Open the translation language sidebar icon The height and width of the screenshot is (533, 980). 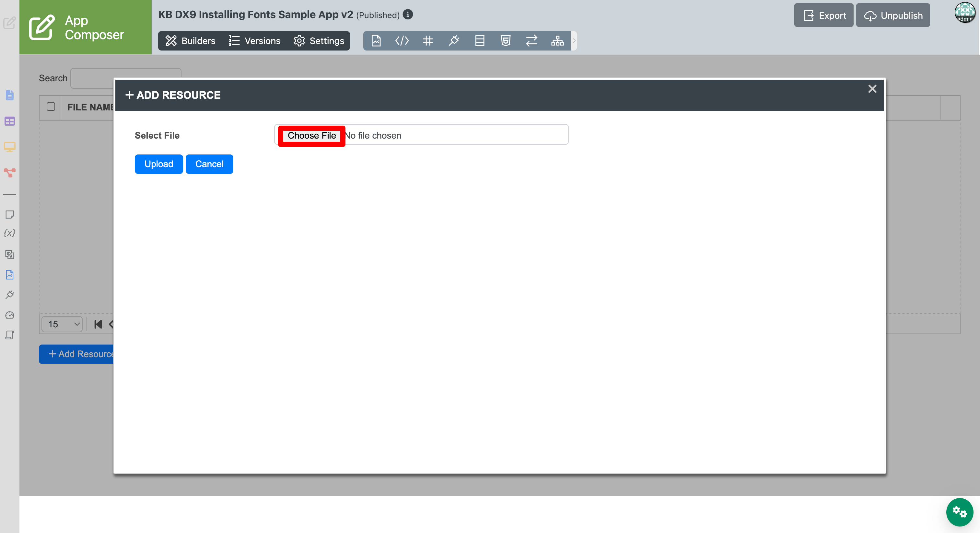click(x=9, y=255)
